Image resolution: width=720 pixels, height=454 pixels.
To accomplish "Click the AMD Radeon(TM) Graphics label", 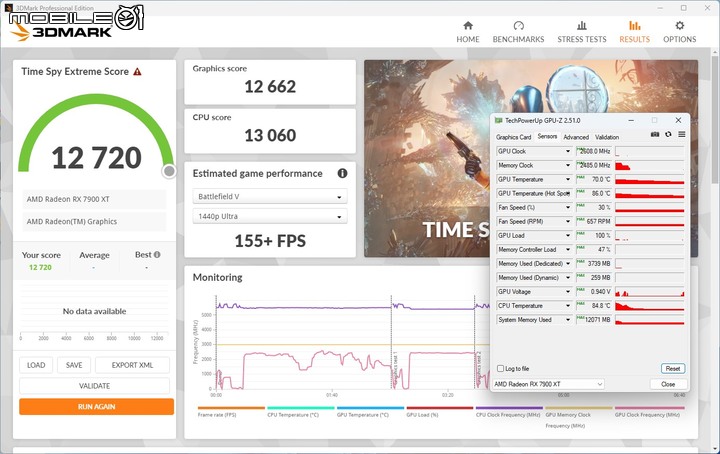I will click(x=72, y=221).
